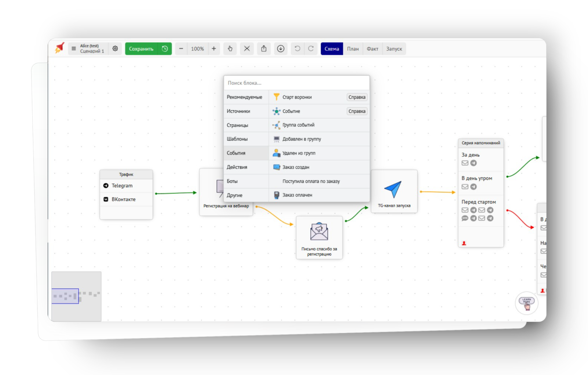Zoom out with the minus button

coord(181,48)
